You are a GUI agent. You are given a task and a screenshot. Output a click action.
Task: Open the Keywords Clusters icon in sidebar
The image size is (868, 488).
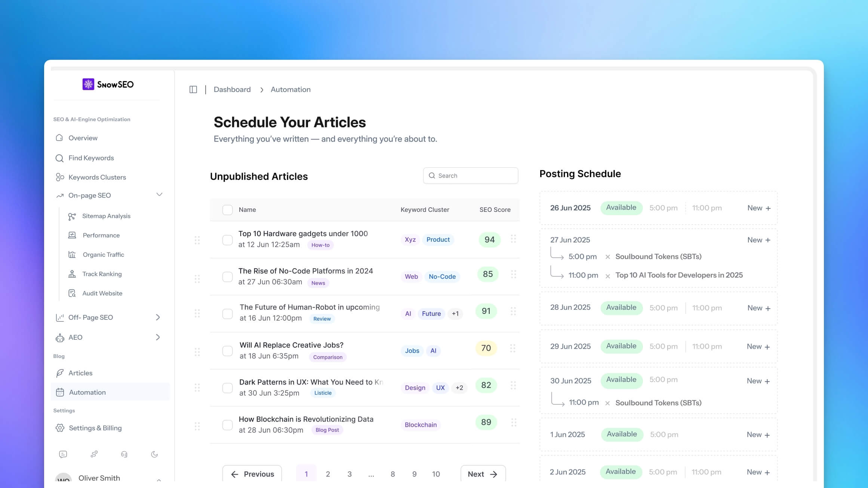point(60,177)
